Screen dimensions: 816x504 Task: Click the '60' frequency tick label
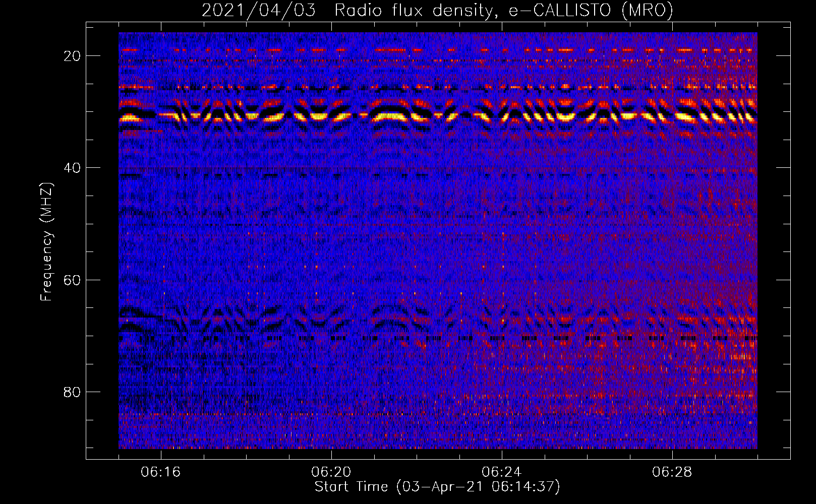pyautogui.click(x=72, y=280)
